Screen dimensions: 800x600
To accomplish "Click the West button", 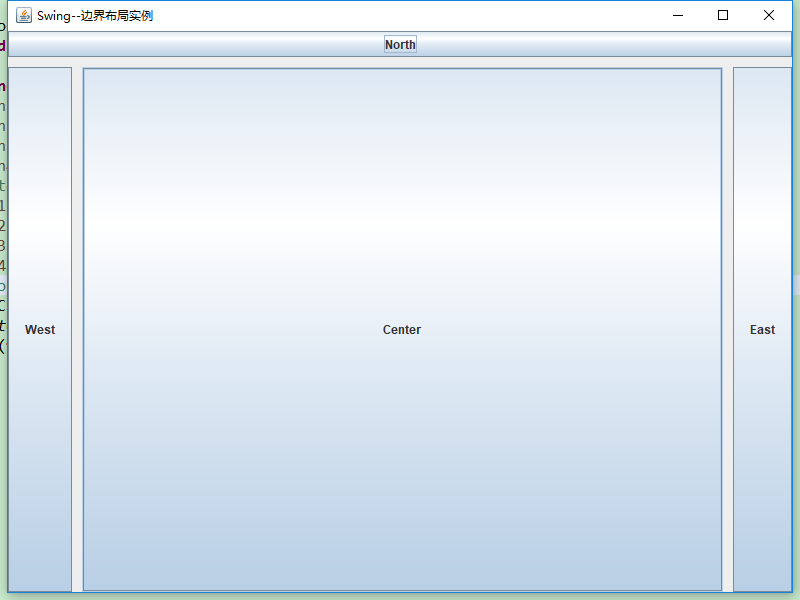I will click(x=40, y=330).
